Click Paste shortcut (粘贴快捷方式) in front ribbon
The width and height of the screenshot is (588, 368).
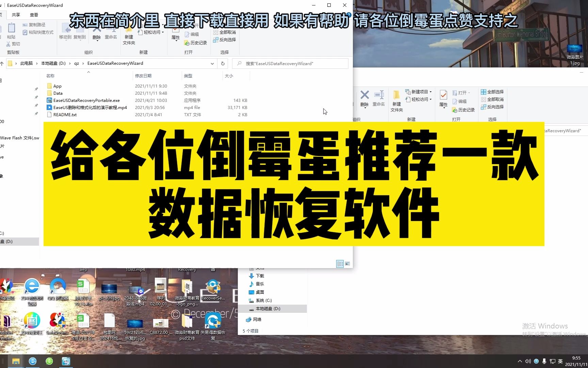coord(38,32)
